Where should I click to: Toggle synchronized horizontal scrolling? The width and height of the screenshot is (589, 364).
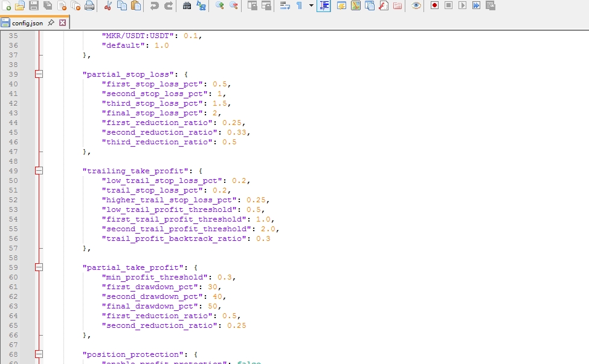point(266,5)
